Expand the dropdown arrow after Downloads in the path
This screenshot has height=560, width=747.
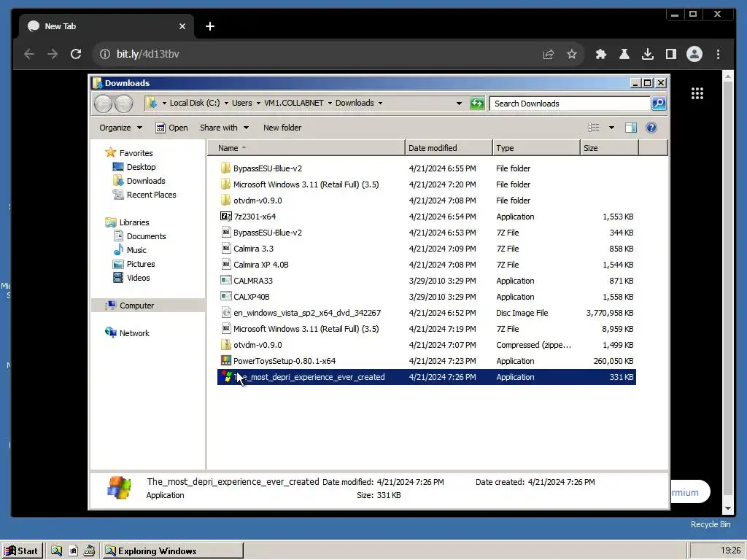point(380,104)
